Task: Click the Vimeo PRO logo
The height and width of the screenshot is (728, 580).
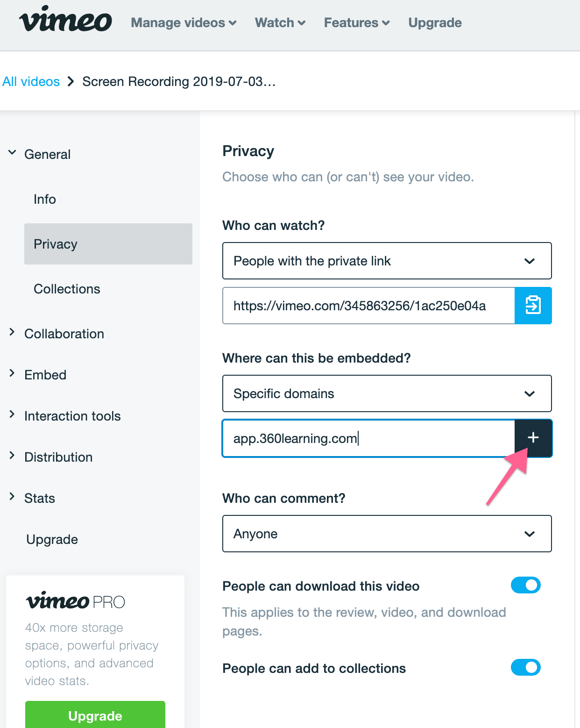Action: [76, 600]
